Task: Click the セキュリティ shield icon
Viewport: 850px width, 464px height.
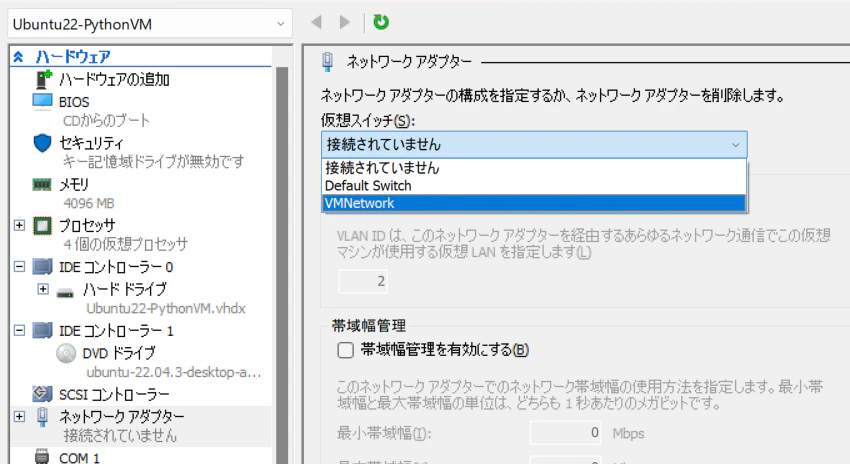Action: click(x=42, y=143)
